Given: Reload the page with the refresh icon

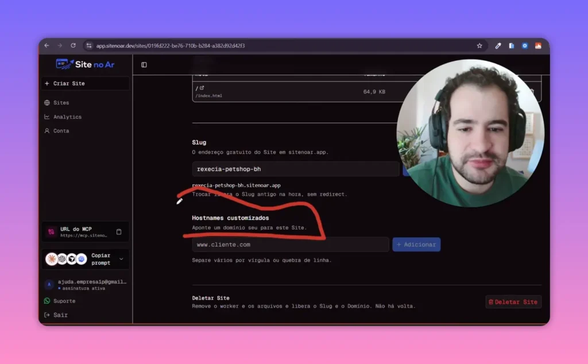Looking at the screenshot, I should [x=73, y=45].
